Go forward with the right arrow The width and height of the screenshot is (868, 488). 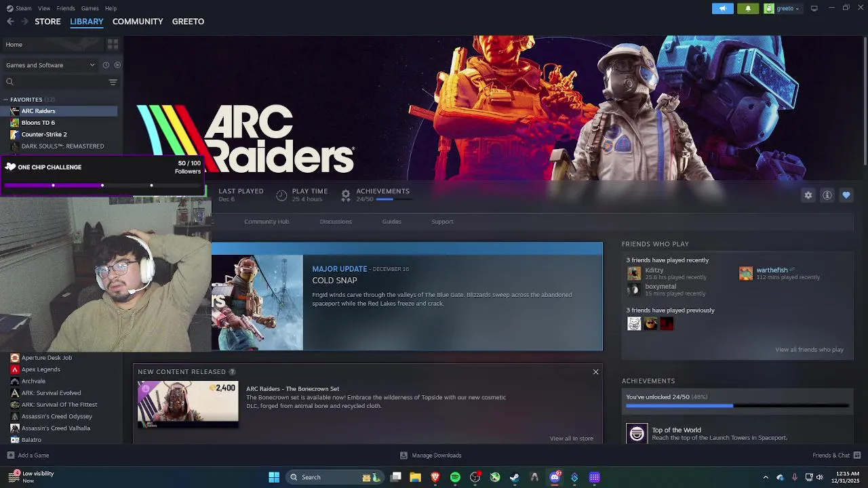pyautogui.click(x=25, y=22)
